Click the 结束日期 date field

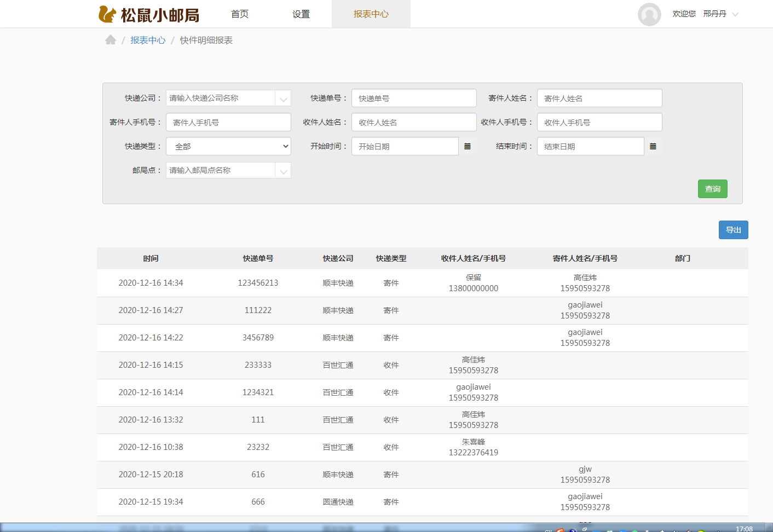591,146
